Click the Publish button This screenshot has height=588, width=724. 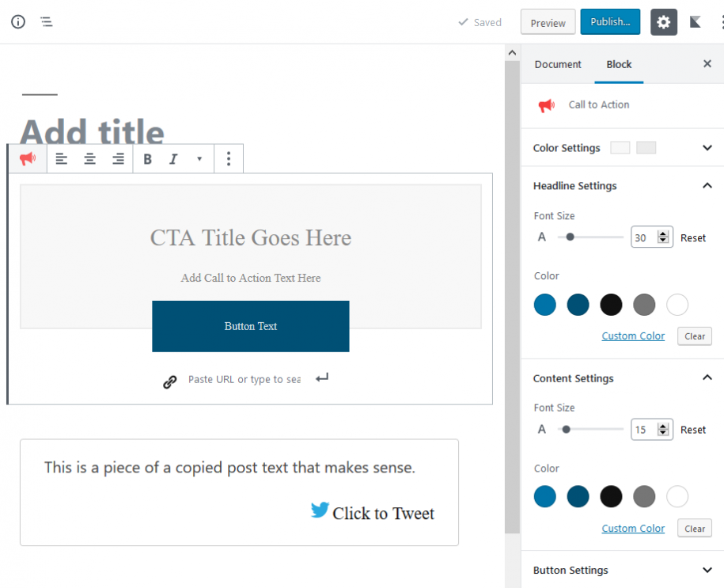tap(609, 21)
